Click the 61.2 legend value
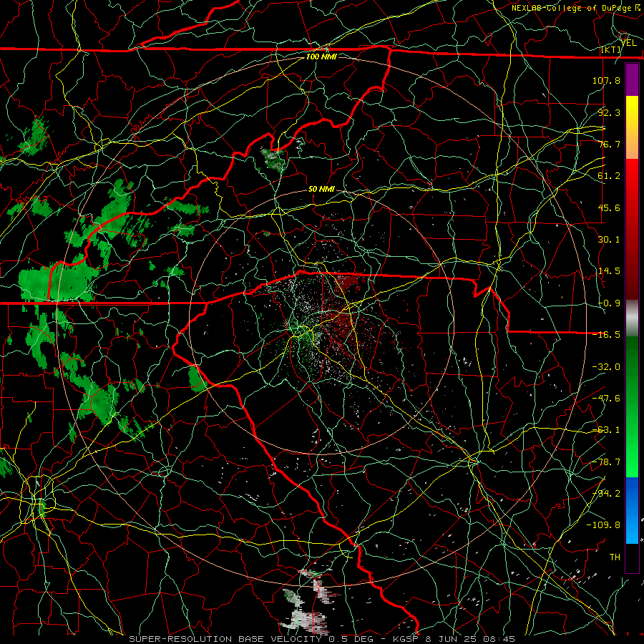The width and height of the screenshot is (644, 644). point(609,176)
